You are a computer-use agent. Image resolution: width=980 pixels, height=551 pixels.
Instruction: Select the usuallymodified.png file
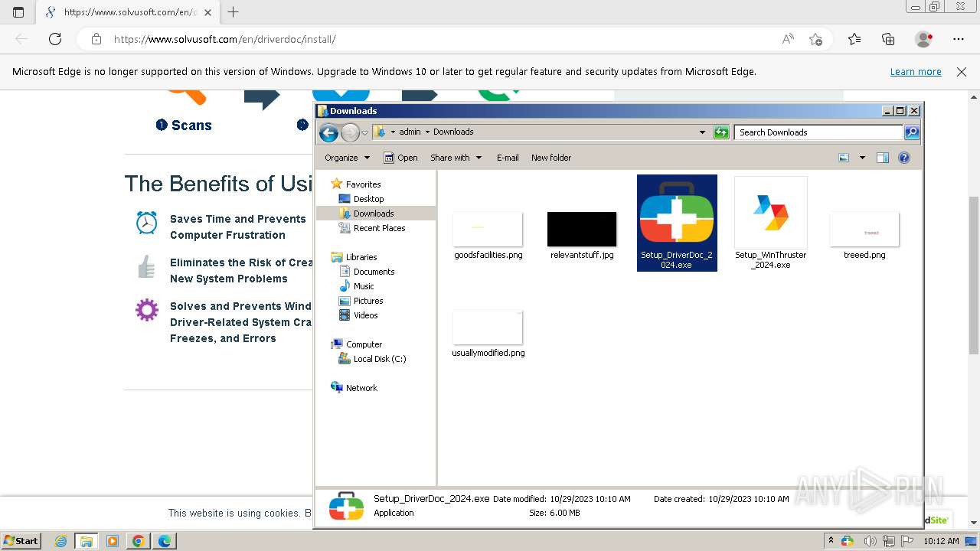click(488, 334)
